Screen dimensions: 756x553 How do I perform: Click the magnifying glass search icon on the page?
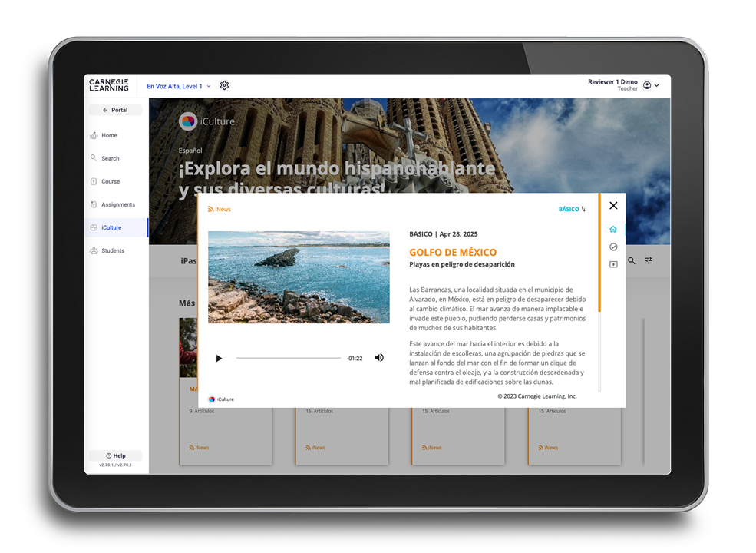tap(630, 260)
